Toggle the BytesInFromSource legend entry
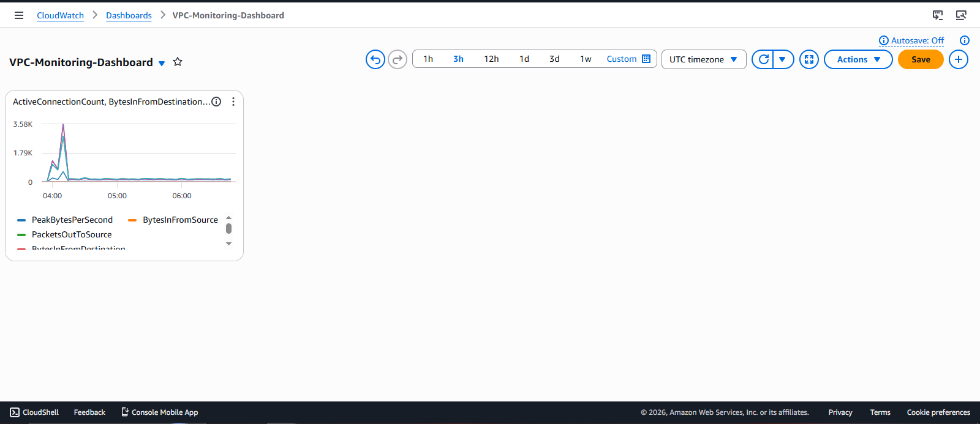The height and width of the screenshot is (424, 980). pyautogui.click(x=173, y=220)
